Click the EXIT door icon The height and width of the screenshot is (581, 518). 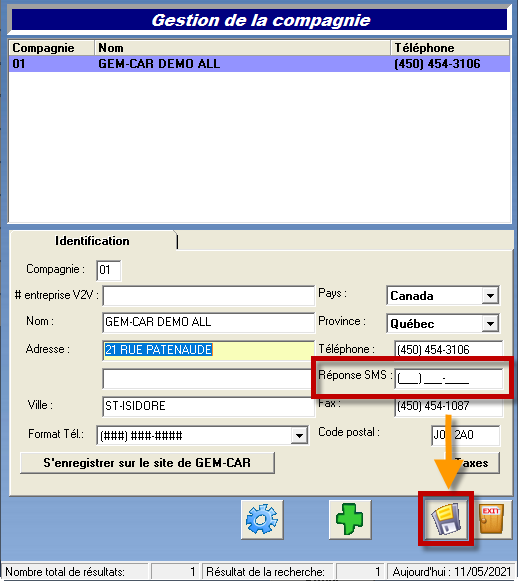[492, 518]
